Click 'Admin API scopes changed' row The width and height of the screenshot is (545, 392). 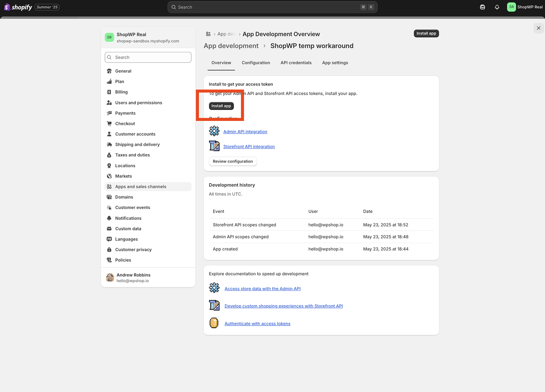pyautogui.click(x=321, y=237)
